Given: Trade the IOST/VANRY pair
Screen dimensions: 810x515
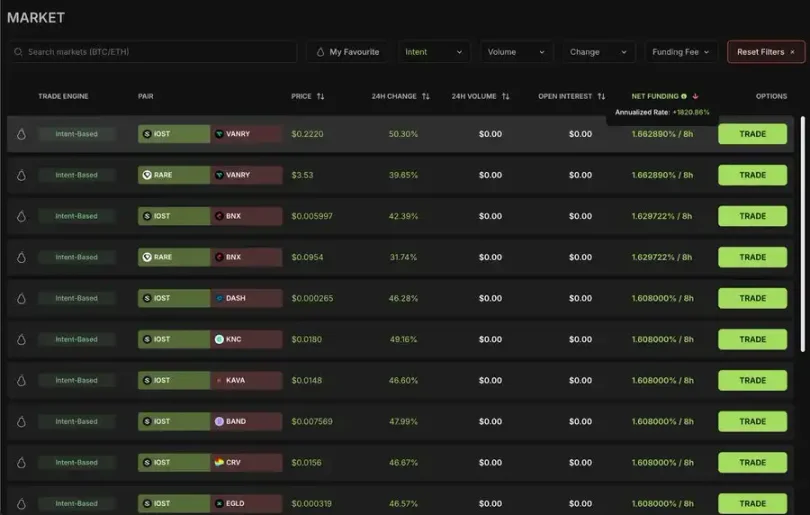Looking at the screenshot, I should click(x=752, y=134).
